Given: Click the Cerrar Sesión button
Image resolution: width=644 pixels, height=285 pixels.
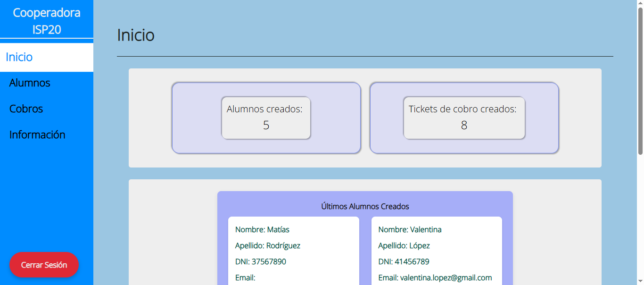Looking at the screenshot, I should [44, 265].
